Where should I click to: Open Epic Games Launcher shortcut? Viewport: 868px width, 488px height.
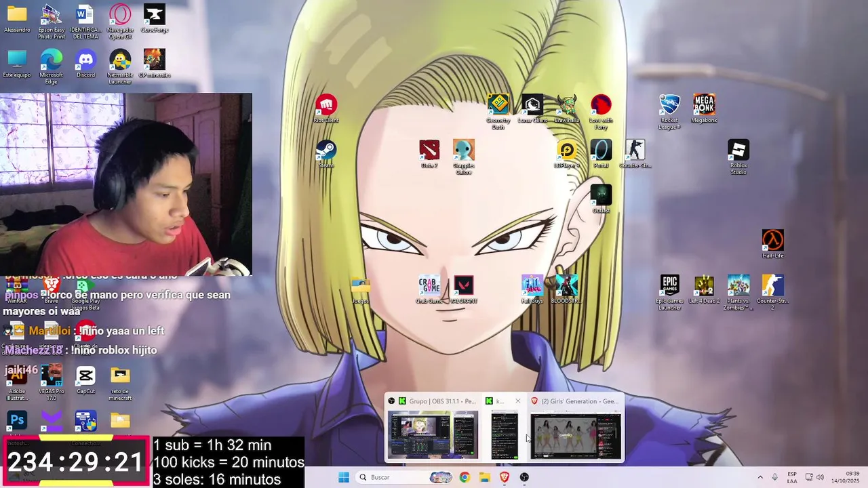click(669, 292)
